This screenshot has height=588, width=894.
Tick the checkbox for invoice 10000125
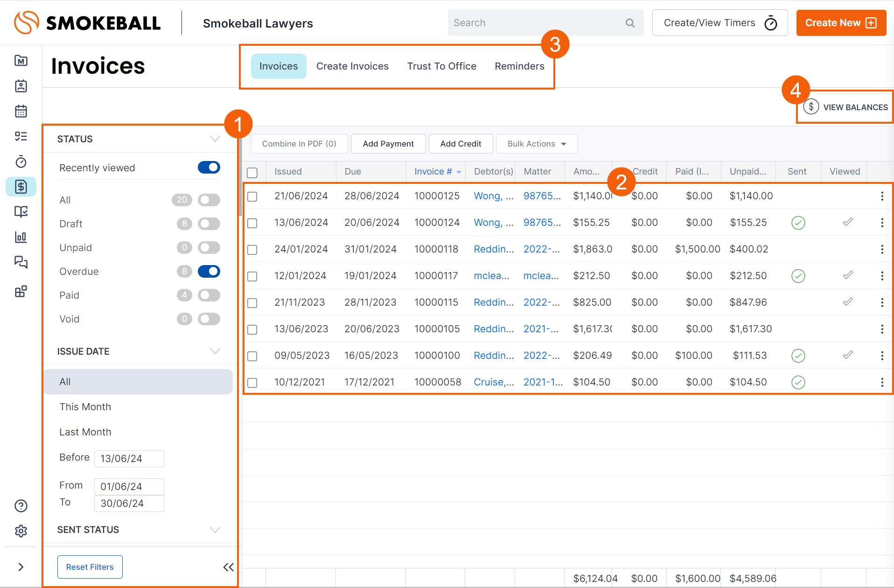pyautogui.click(x=252, y=196)
